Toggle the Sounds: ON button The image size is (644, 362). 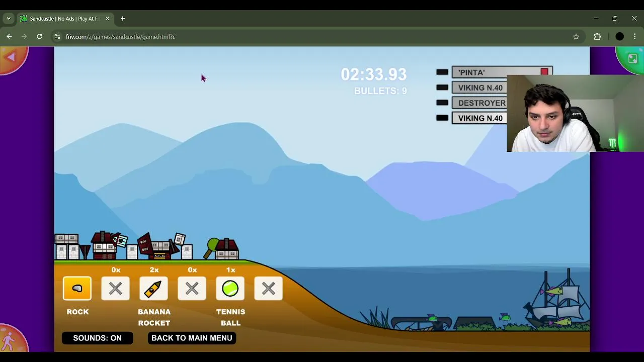tap(97, 338)
